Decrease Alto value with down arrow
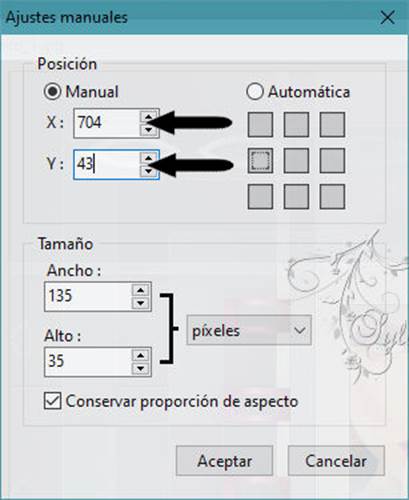The image size is (409, 500). click(x=140, y=368)
